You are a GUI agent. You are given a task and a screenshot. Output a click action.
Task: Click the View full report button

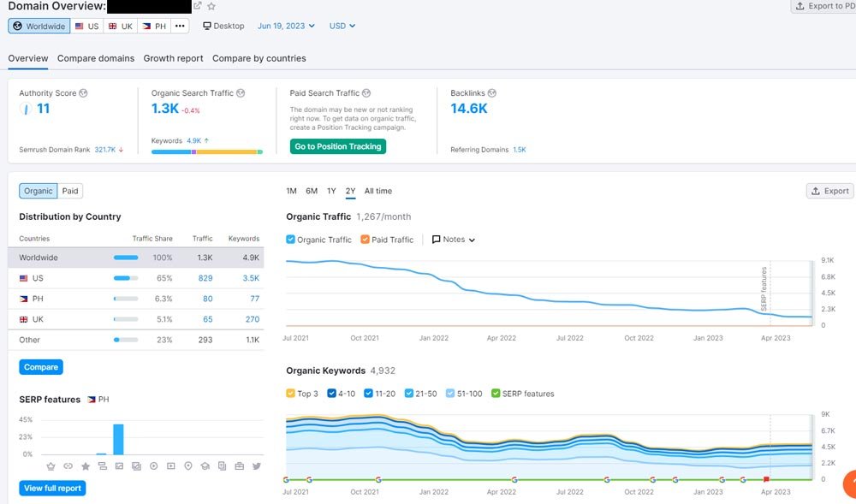tap(52, 489)
